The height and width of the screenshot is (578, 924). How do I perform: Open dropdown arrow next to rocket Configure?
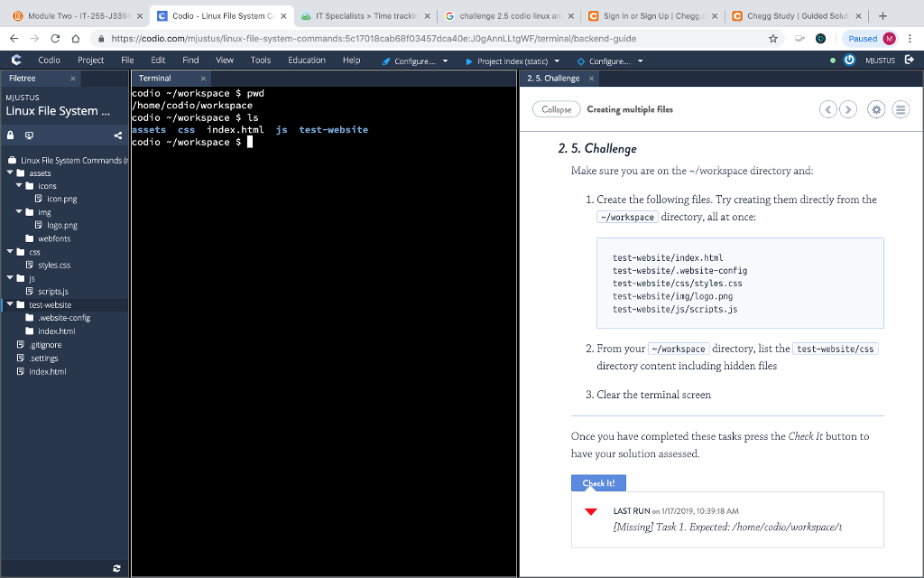click(445, 61)
